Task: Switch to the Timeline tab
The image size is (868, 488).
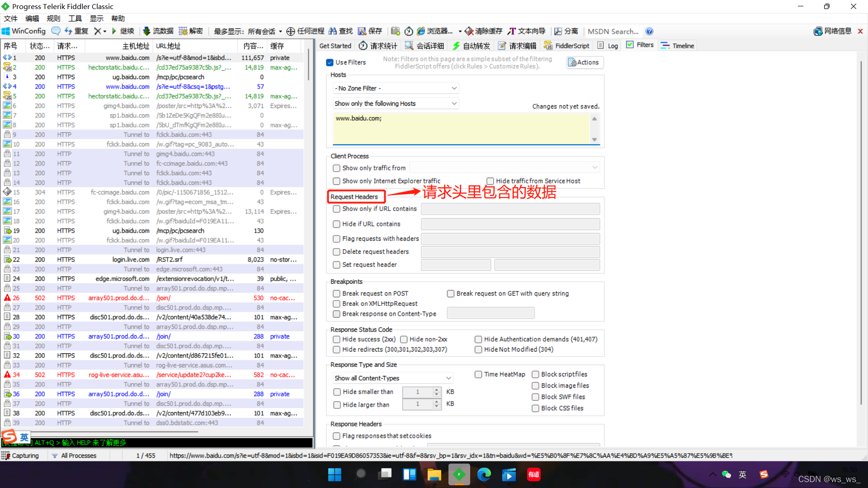Action: (x=677, y=46)
